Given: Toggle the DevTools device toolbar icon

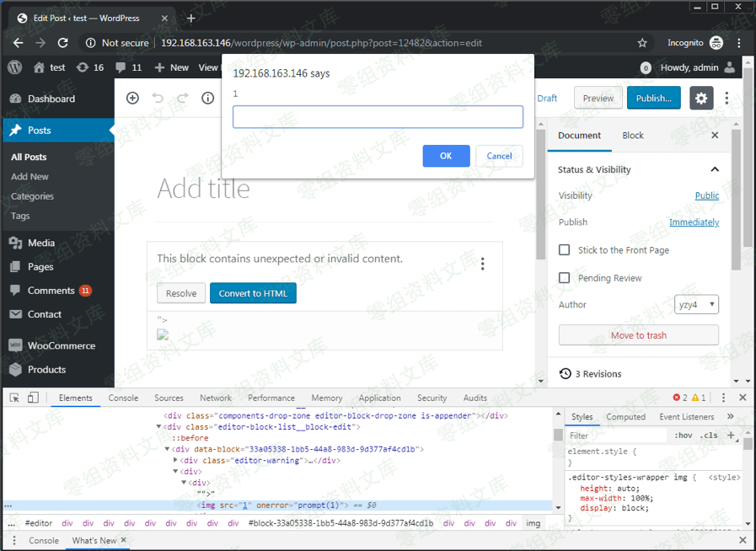Looking at the screenshot, I should coord(33,398).
